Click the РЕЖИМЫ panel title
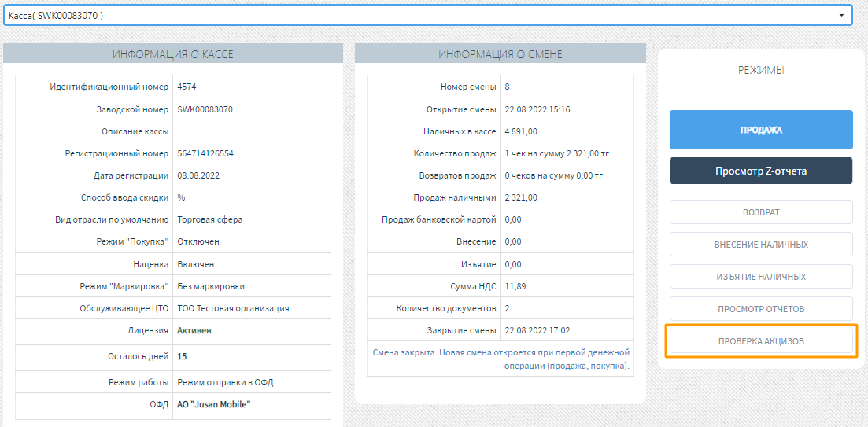This screenshot has width=868, height=427. [x=761, y=70]
